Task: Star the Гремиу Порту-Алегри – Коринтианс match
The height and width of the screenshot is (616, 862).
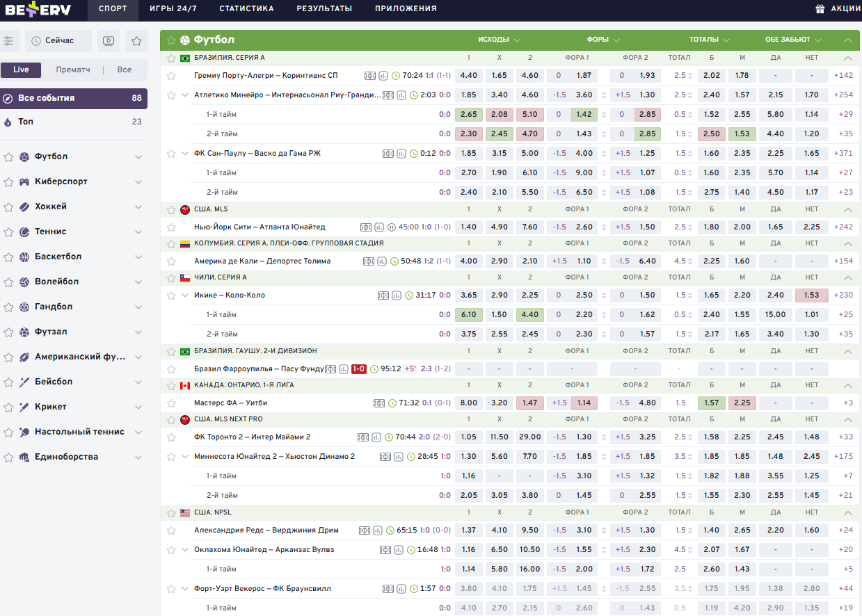Action: point(171,75)
